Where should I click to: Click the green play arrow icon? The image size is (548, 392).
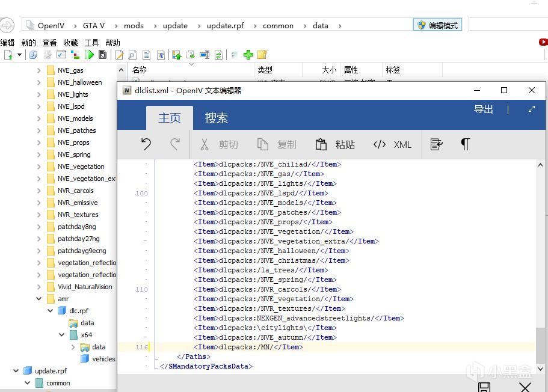[89, 55]
